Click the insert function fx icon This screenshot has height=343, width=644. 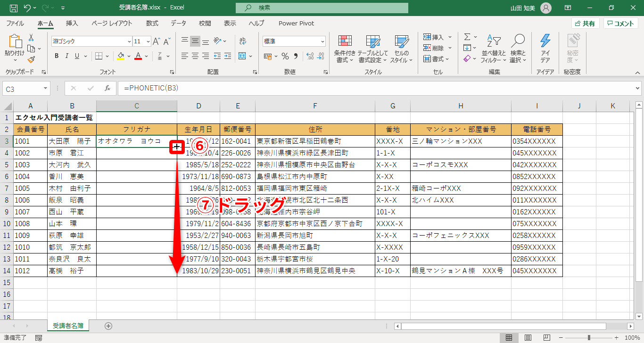[107, 88]
